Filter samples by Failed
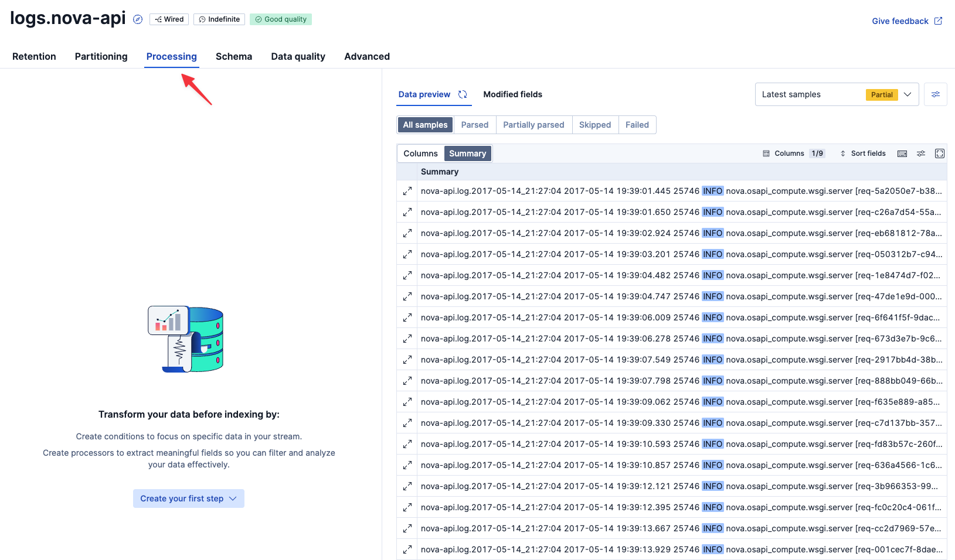 (x=637, y=125)
